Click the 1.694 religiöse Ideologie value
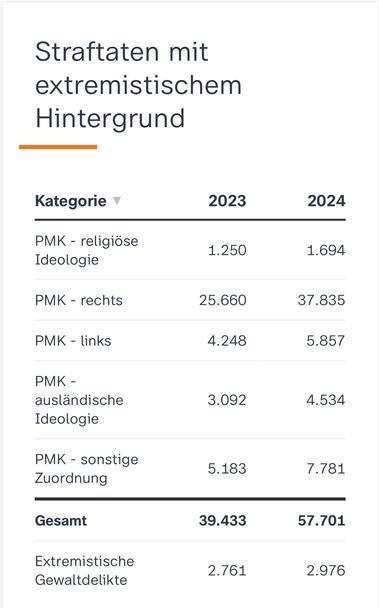 point(326,250)
